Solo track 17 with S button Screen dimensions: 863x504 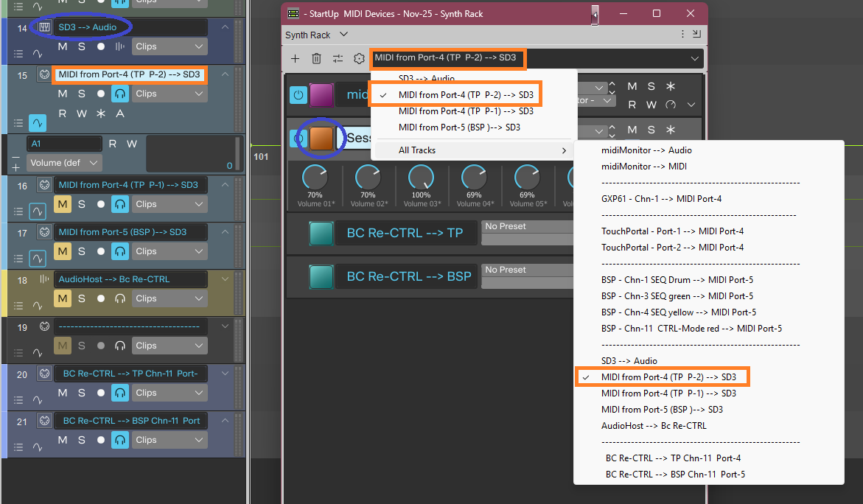[x=82, y=251]
